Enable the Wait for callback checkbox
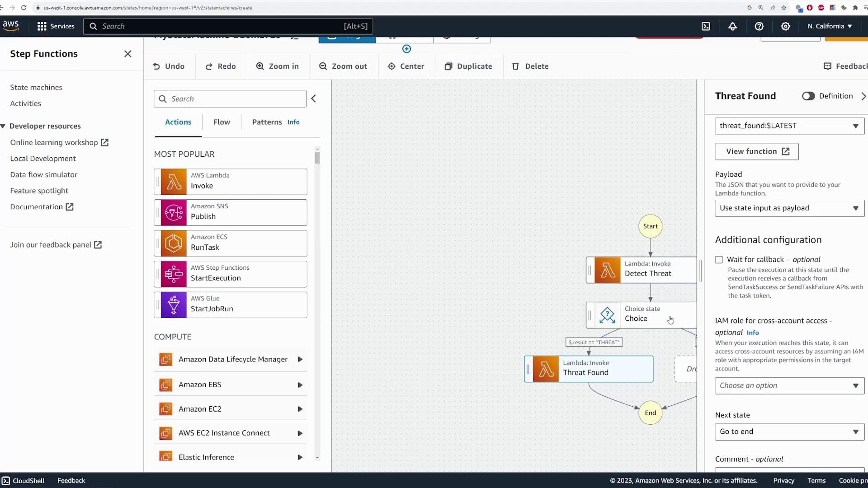Viewport: 868px width, 488px height. pyautogui.click(x=719, y=260)
